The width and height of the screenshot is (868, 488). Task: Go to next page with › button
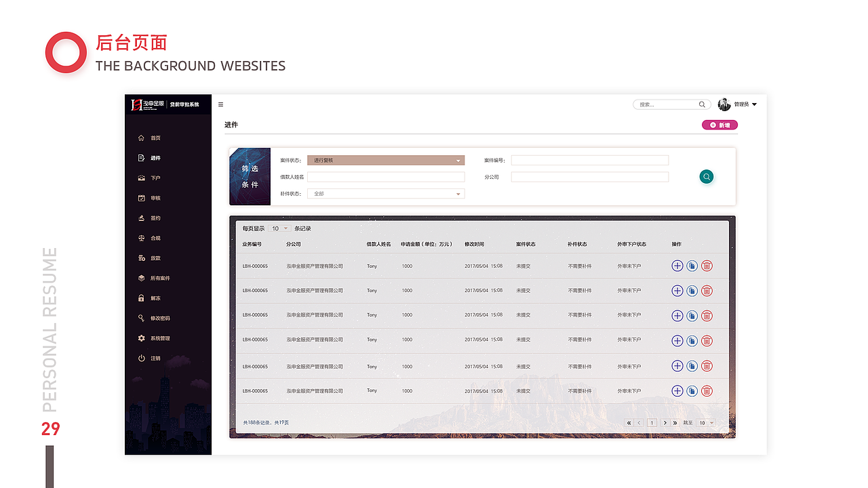coord(665,423)
